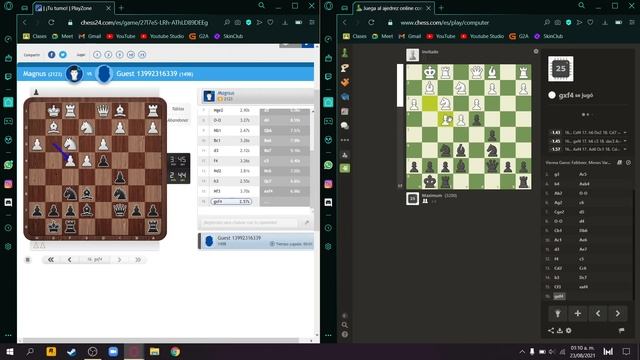The width and height of the screenshot is (640, 360).
Task: Open Windows Start menu
Action: coord(9,352)
